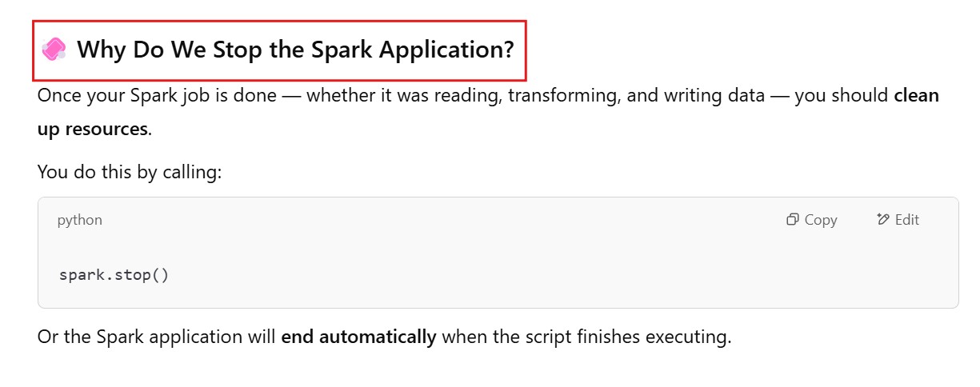Click the word "Application?" in the heading

pos(446,50)
